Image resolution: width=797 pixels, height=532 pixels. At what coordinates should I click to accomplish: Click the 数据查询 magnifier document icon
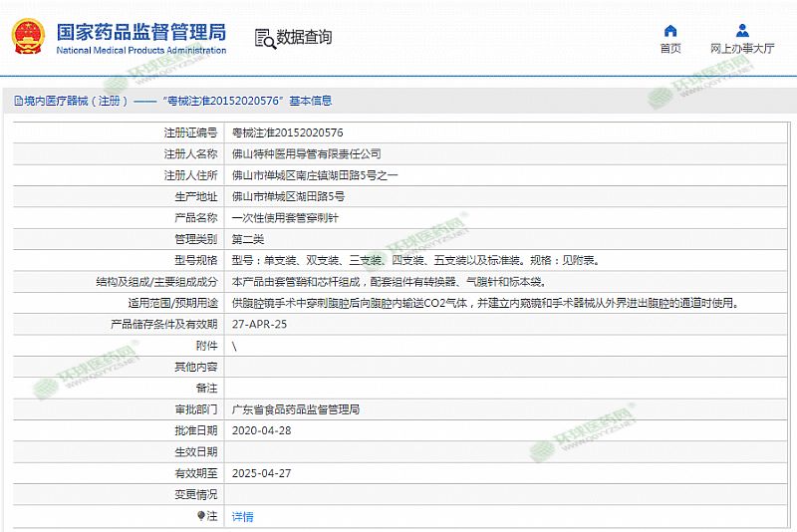tap(264, 38)
